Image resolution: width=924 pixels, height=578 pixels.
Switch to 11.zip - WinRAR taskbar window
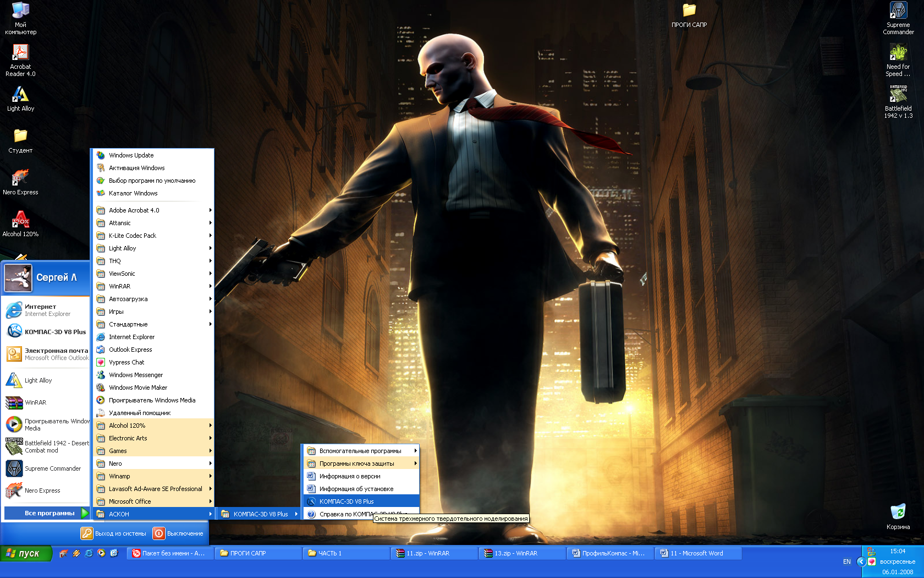click(x=434, y=553)
